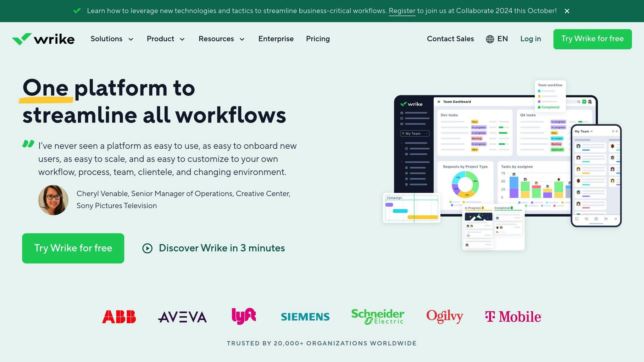
Task: Go to the Enterprise page
Action: 276,39
